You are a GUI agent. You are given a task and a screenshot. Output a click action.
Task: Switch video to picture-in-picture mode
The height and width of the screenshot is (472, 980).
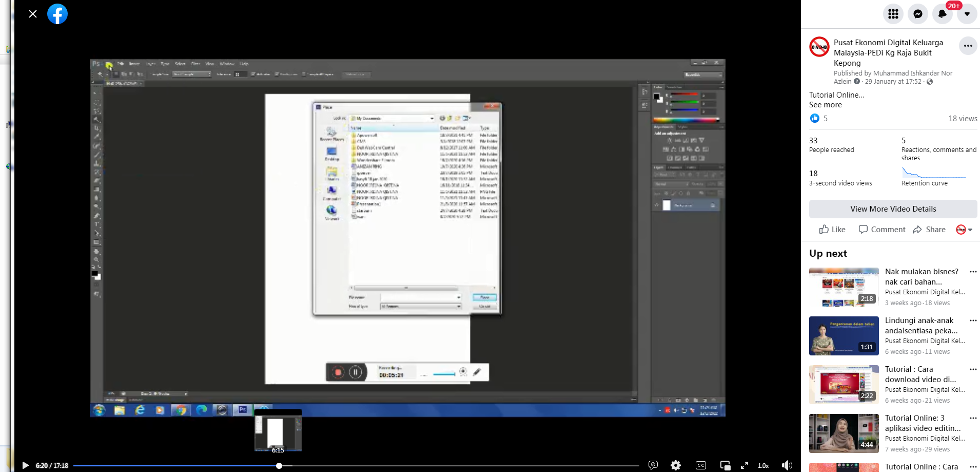pos(725,465)
